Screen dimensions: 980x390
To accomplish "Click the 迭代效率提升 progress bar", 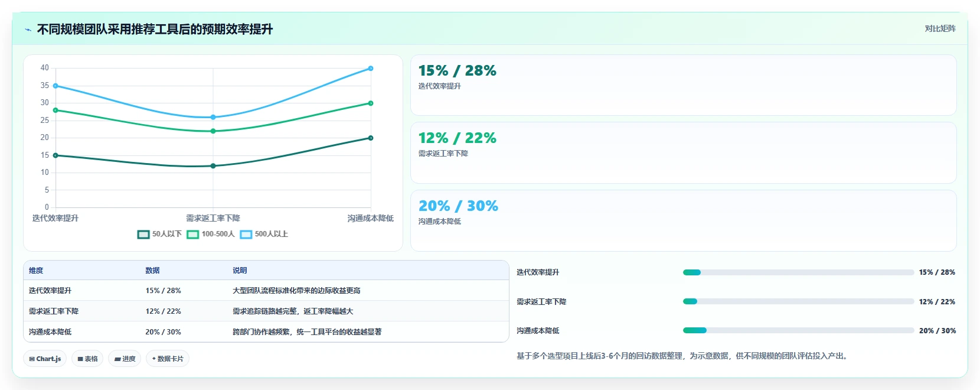I will [798, 272].
